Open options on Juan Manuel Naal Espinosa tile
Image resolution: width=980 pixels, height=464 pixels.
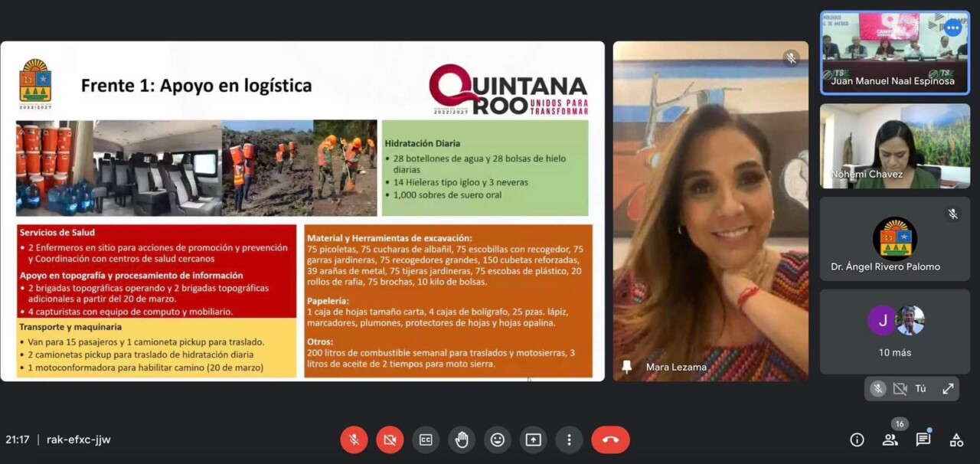(952, 28)
